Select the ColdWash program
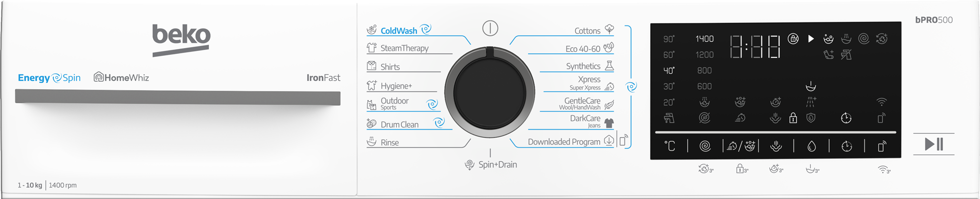 (x=399, y=30)
